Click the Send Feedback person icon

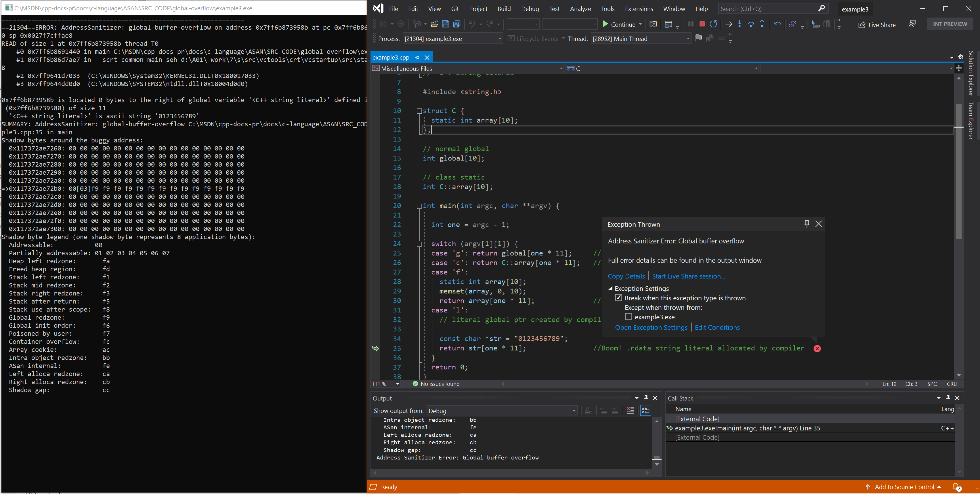(912, 24)
